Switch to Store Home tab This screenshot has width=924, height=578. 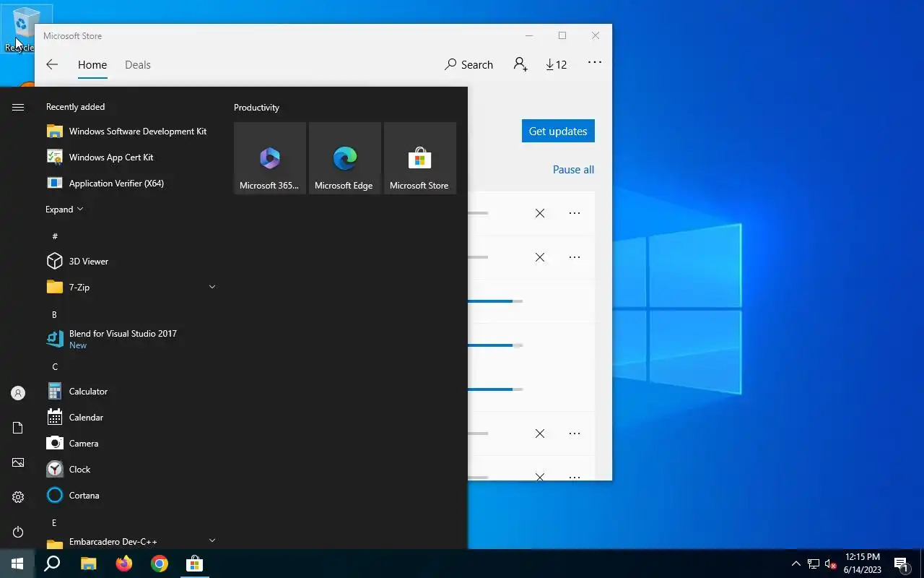pos(92,64)
